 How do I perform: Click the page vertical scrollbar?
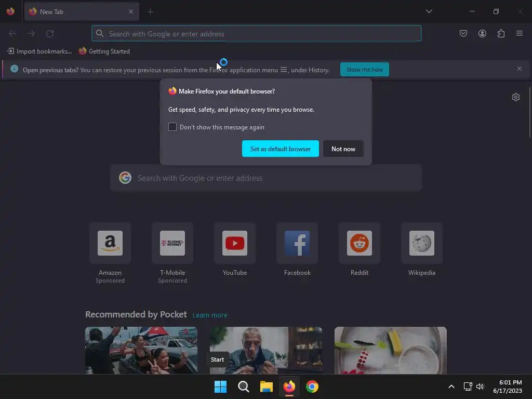[x=529, y=112]
